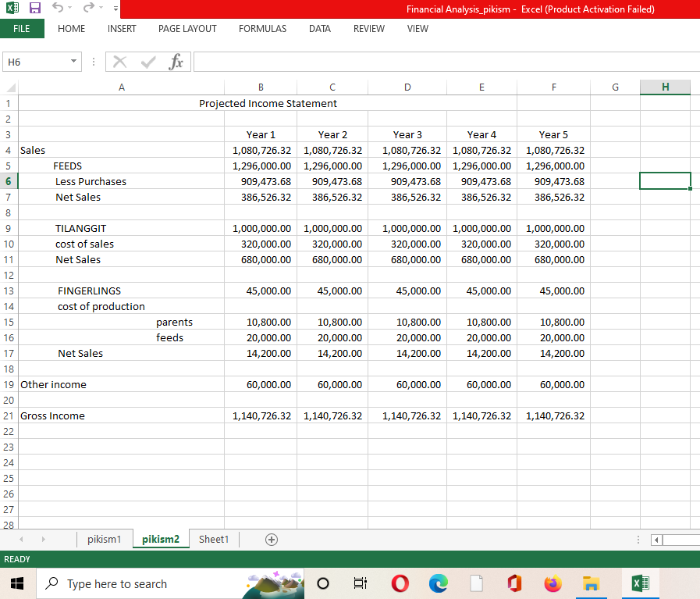Switch to the pikism1 sheet tab
700x599 pixels.
point(104,540)
